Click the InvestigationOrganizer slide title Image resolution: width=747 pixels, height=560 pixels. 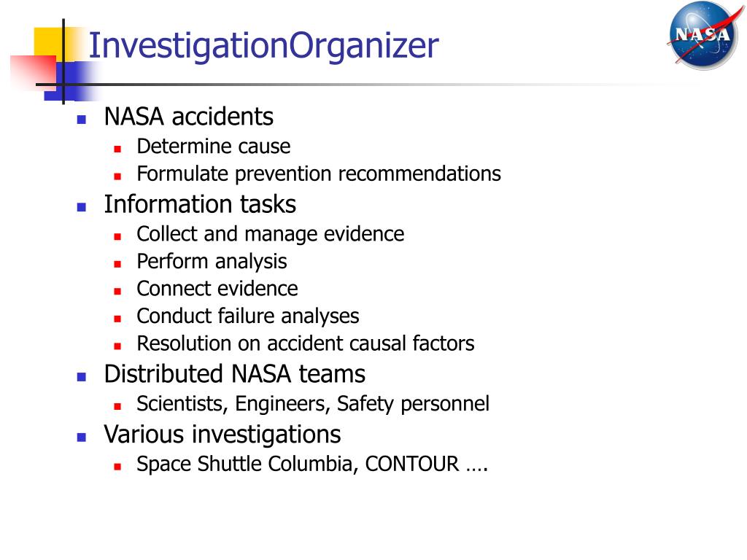click(263, 46)
